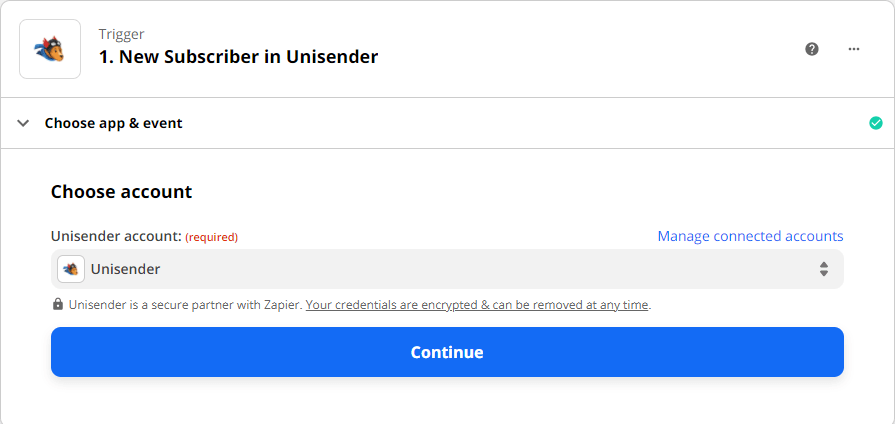Click the green completed checkmark icon

click(875, 123)
